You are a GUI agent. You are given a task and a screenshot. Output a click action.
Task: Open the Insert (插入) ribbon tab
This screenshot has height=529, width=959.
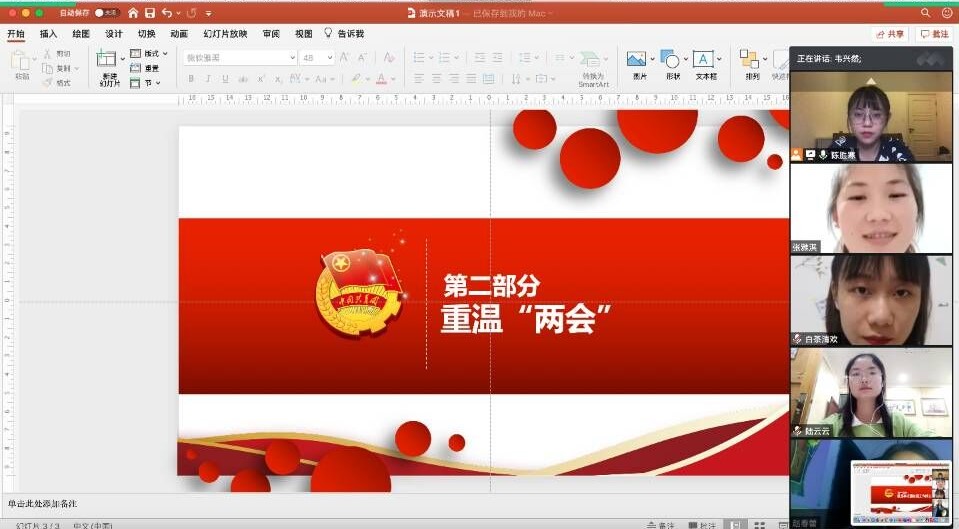[48, 34]
